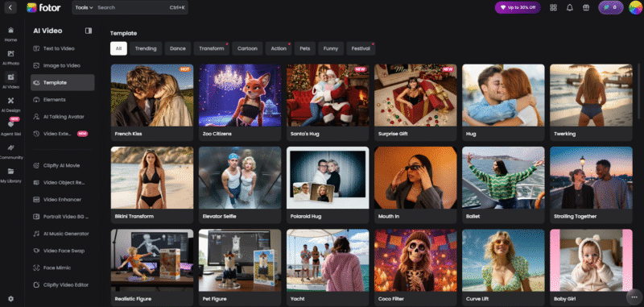Open the Realistic Figure template thumbnail
644x307 pixels.
[152, 260]
